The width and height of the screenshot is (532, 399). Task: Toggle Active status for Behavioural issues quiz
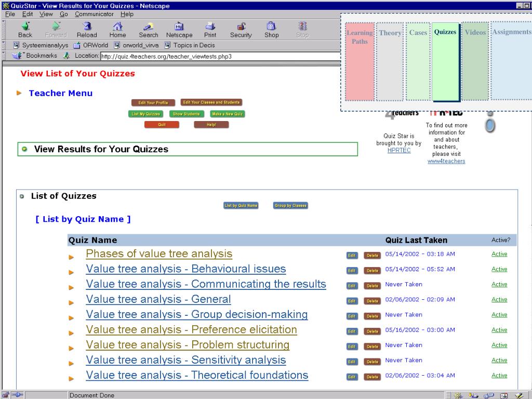tap(499, 270)
